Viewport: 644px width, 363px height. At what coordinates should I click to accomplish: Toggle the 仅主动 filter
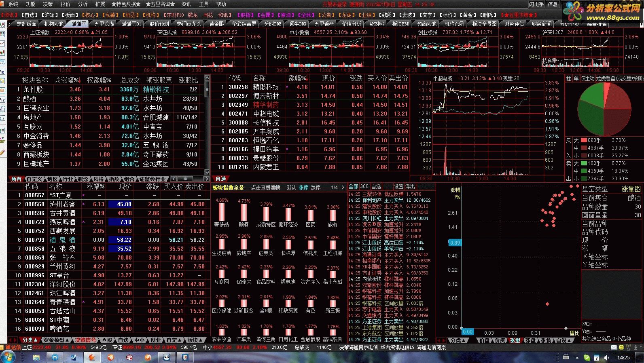click(587, 78)
